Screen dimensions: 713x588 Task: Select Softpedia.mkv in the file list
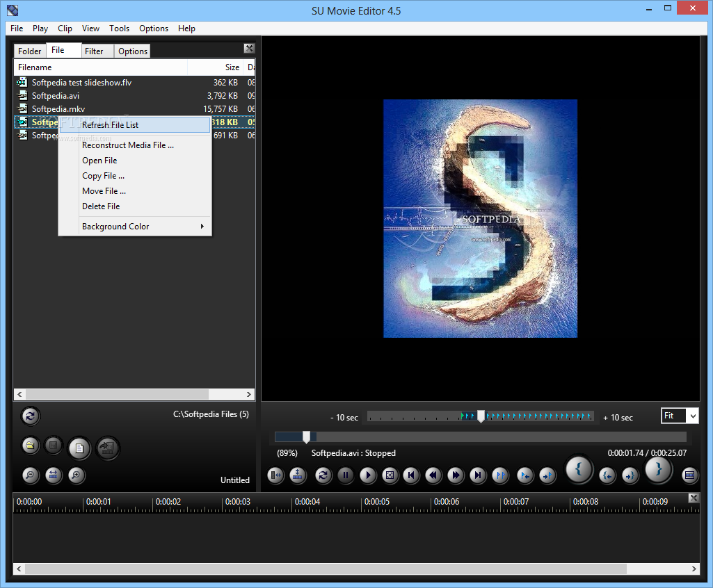tap(134, 109)
